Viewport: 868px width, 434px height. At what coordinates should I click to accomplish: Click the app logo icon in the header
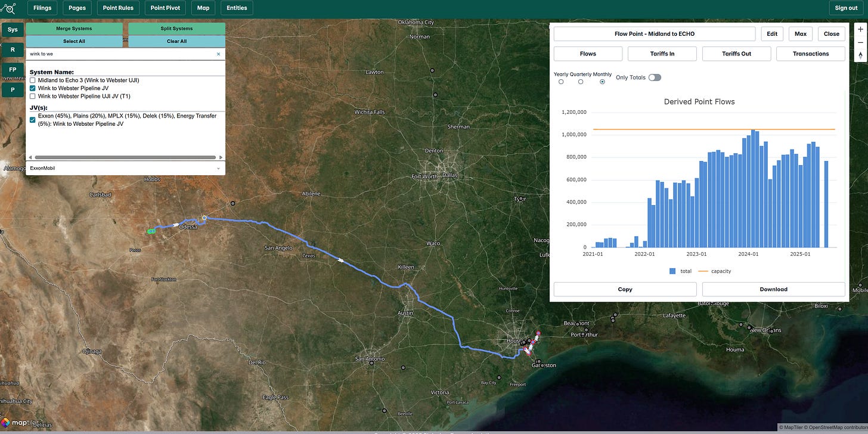[8, 8]
